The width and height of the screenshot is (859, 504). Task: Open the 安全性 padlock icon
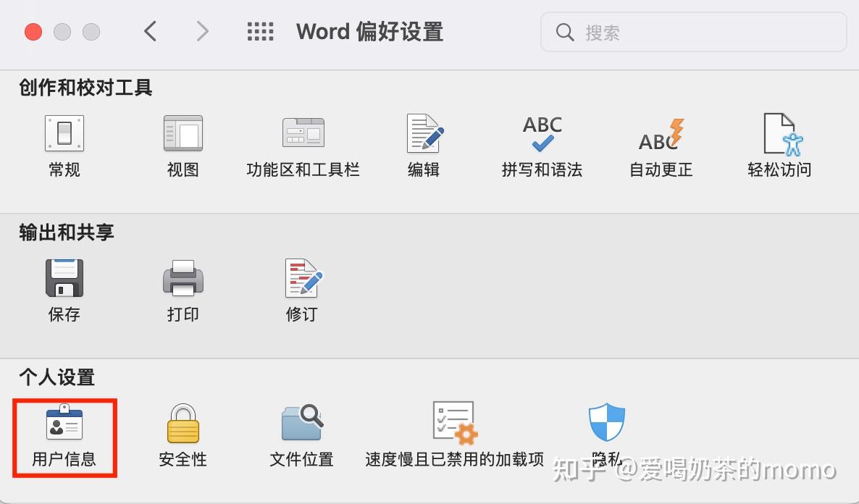coord(183,423)
